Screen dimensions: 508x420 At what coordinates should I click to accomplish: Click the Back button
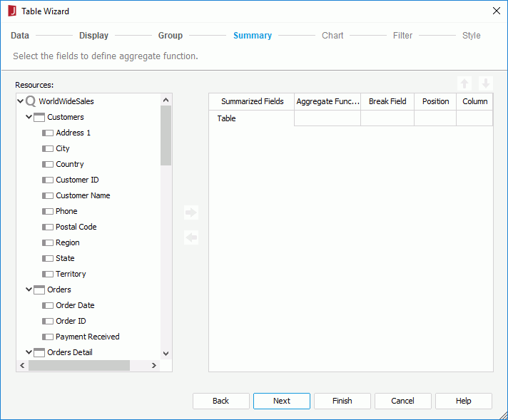[x=221, y=401]
